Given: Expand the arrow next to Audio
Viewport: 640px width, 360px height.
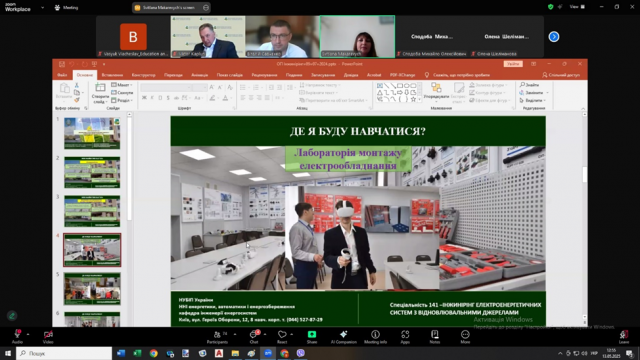Looking at the screenshot, I should click(28, 334).
